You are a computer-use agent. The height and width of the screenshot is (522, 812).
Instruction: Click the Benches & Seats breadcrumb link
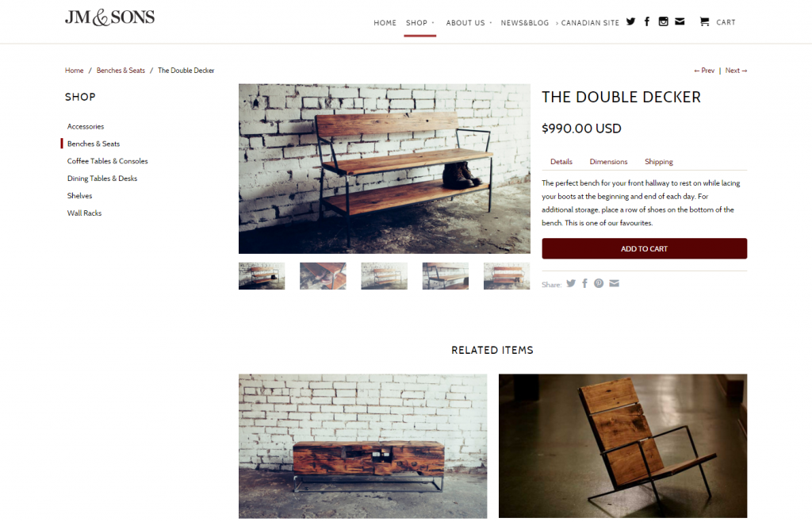point(121,71)
